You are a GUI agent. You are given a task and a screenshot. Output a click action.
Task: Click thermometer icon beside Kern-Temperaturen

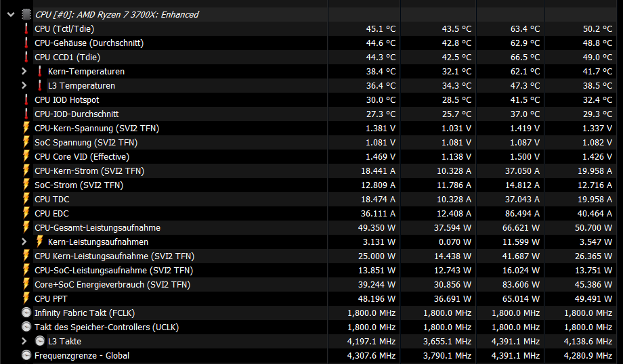pyautogui.click(x=40, y=72)
